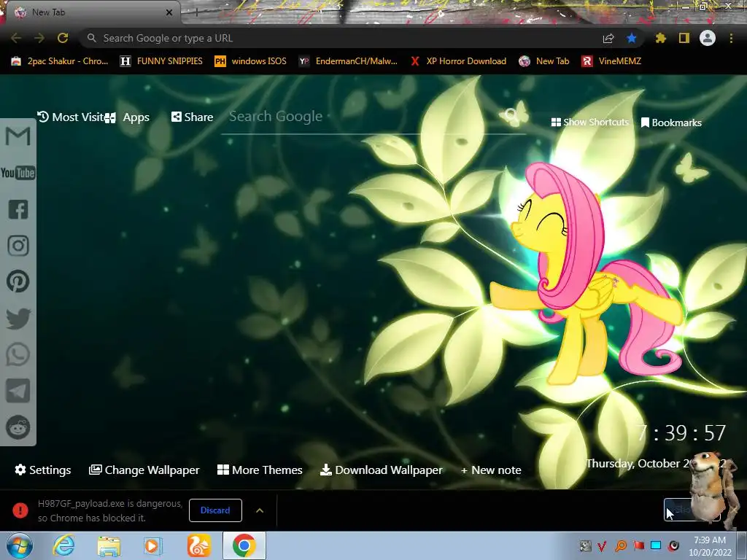This screenshot has height=560, width=747.
Task: Open Chrome extensions puzzle icon
Action: click(660, 38)
